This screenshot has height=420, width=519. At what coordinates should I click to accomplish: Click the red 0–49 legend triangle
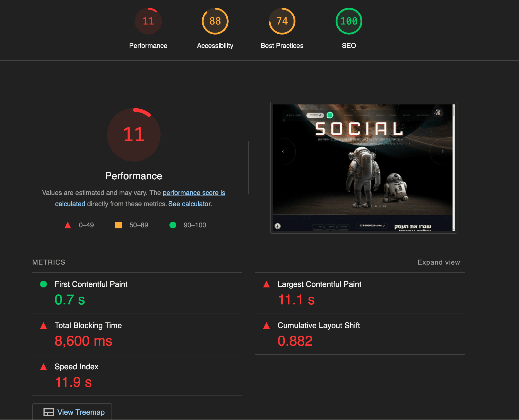pos(67,225)
